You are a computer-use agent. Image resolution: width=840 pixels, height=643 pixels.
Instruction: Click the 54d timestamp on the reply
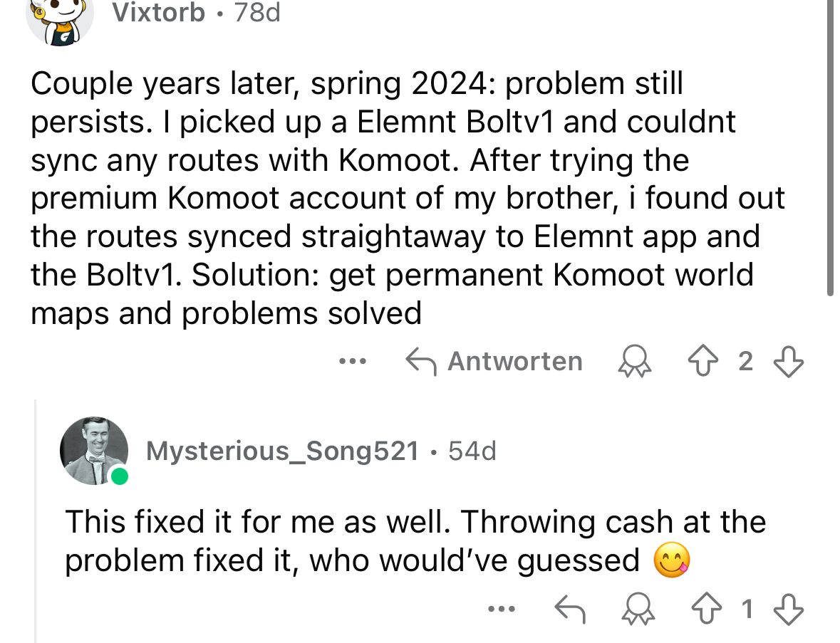point(472,450)
